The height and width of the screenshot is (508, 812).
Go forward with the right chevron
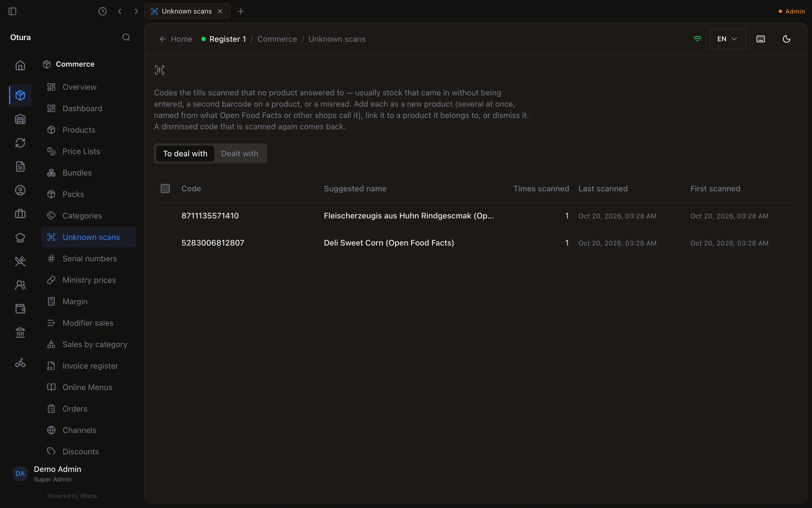pyautogui.click(x=136, y=11)
